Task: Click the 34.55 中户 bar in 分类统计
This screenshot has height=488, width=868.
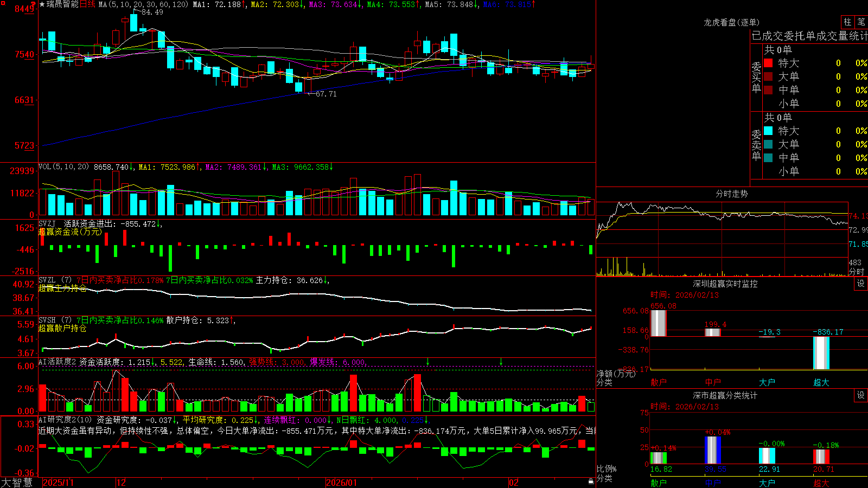Action: point(712,450)
